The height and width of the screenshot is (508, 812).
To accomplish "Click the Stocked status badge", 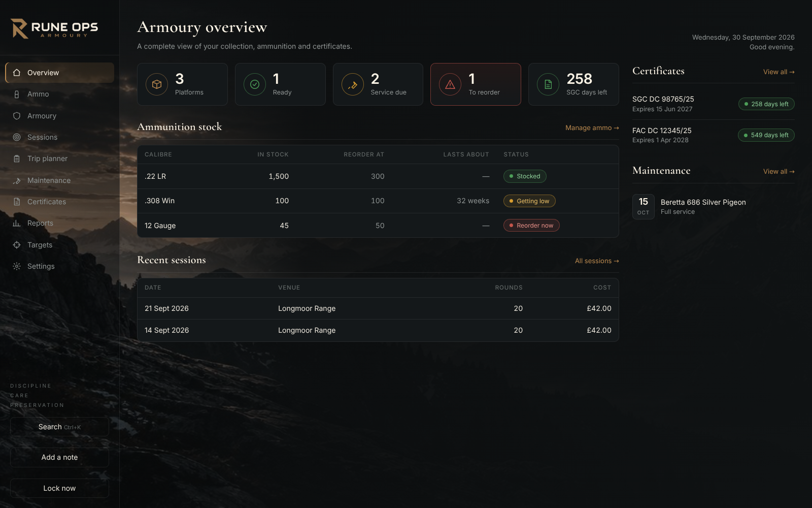I will click(x=525, y=176).
